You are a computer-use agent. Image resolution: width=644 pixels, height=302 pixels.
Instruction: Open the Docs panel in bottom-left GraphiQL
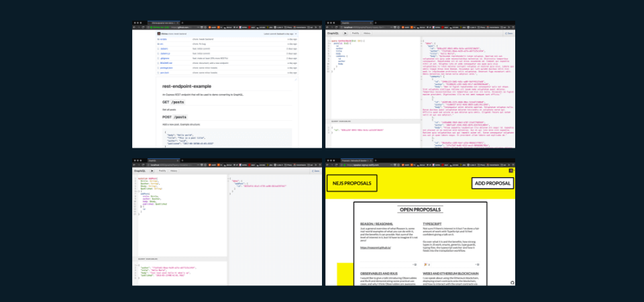point(316,170)
